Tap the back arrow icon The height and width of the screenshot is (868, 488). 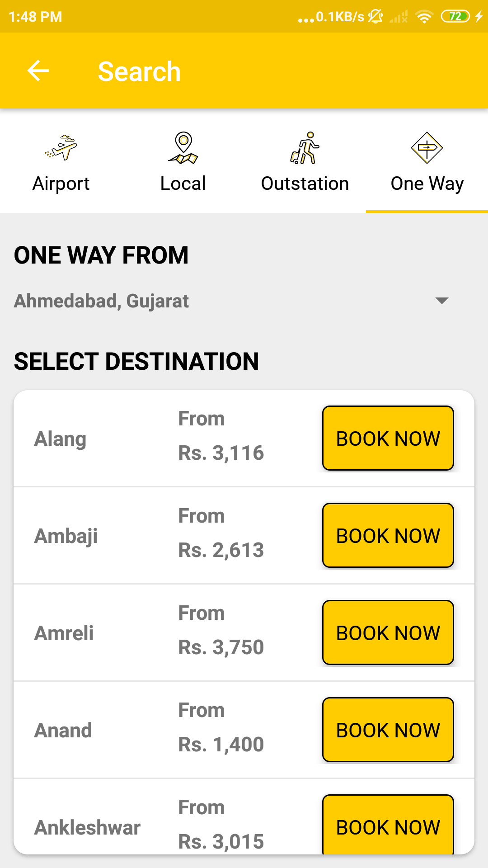pos(38,71)
